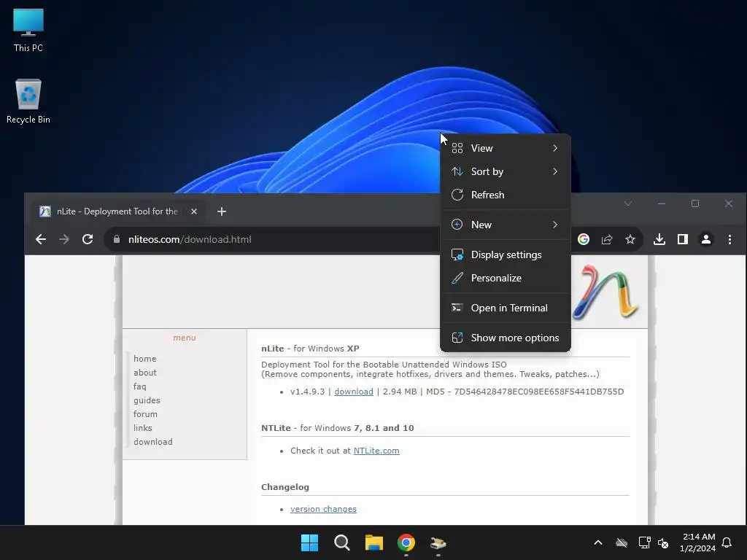Show hidden tray icons chevron

(598, 542)
